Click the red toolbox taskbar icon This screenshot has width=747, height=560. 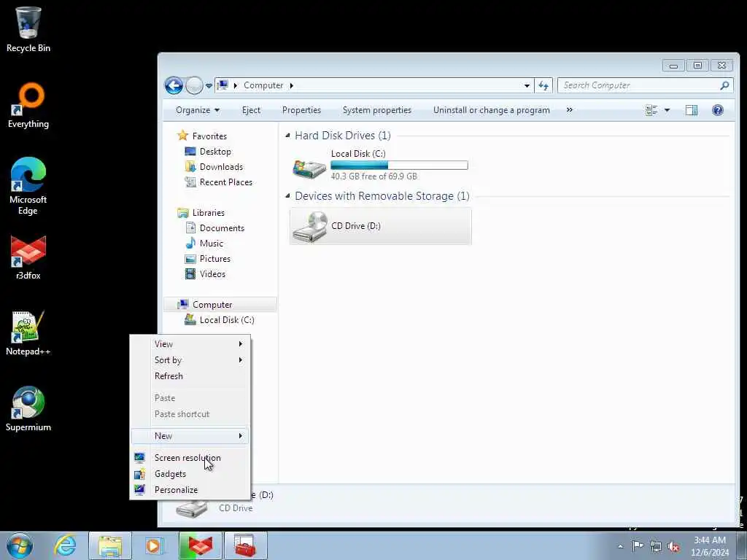pyautogui.click(x=246, y=545)
